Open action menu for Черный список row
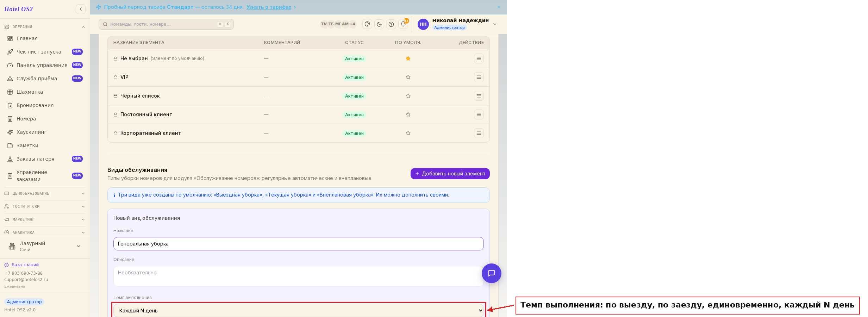The height and width of the screenshot is (317, 868). [479, 96]
